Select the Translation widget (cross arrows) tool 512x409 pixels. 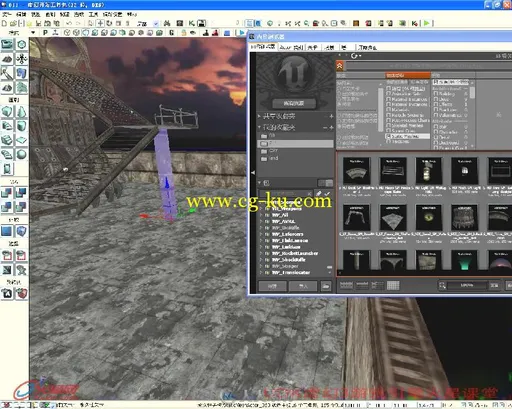coord(100,23)
